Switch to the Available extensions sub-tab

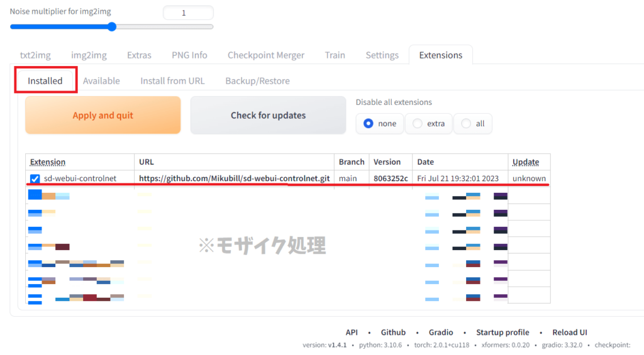pyautogui.click(x=101, y=81)
